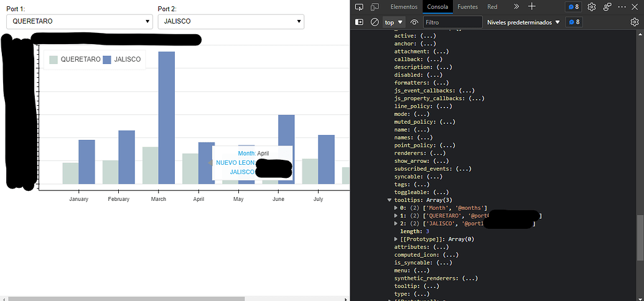
Task: Evaluate the 'computed_icon: (...)' property
Action: click(426, 254)
